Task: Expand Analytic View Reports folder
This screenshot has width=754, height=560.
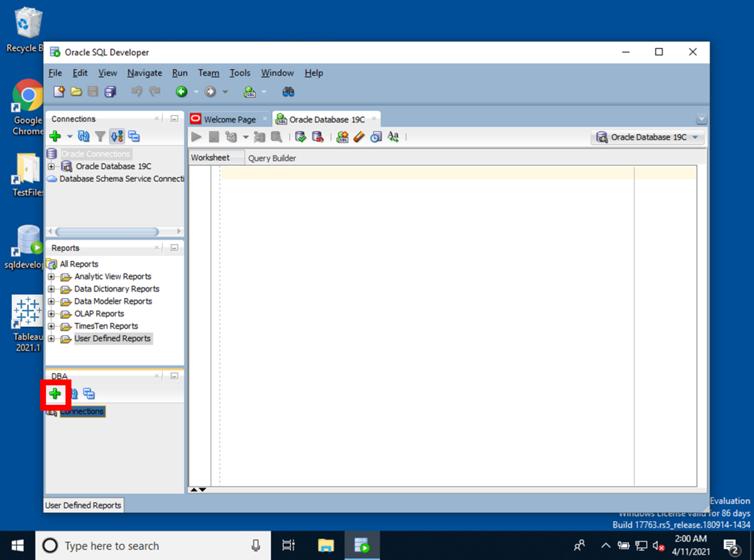Action: [52, 277]
